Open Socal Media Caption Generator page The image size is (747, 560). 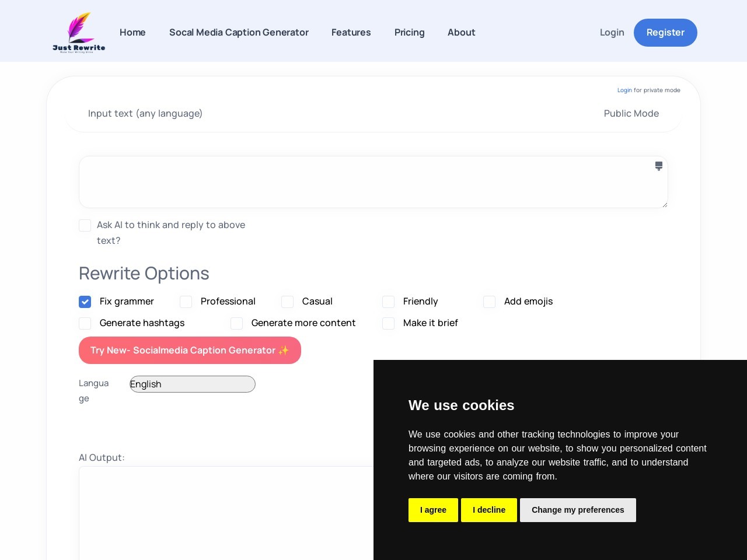(239, 33)
